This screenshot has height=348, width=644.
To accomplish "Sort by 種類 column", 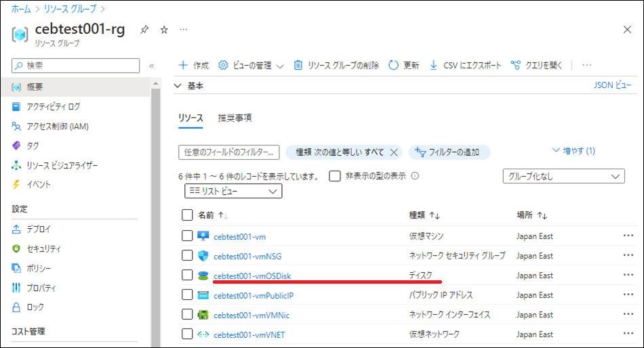I will 424,215.
